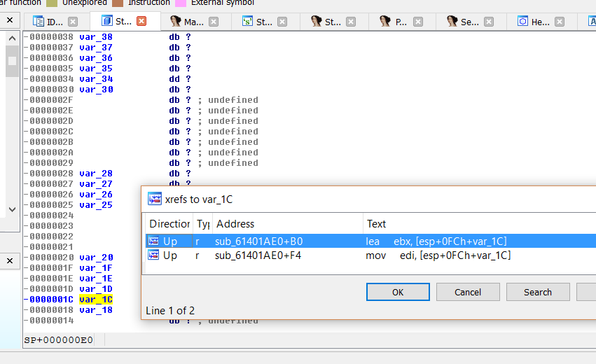Image resolution: width=596 pixels, height=364 pixels.
Task: Click the Search button in xrefs dialog
Action: pyautogui.click(x=537, y=292)
